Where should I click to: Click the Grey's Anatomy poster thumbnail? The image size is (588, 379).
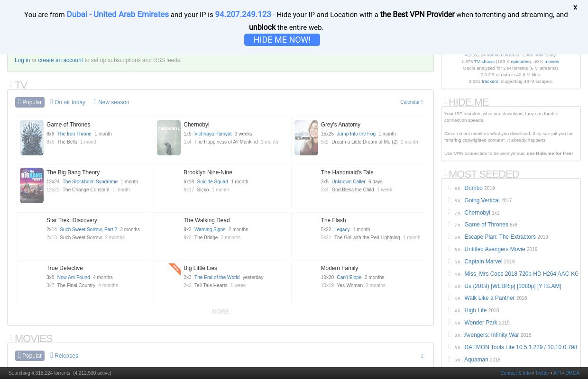pyautogui.click(x=306, y=138)
